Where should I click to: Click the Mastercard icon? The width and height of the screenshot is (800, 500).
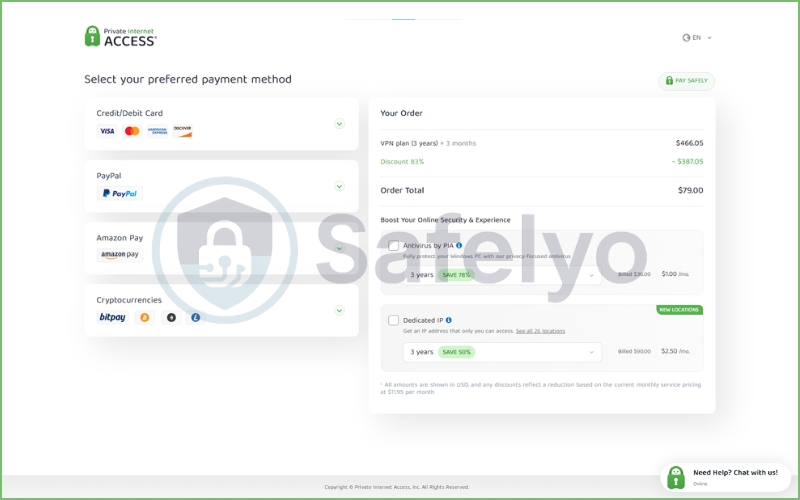[132, 131]
